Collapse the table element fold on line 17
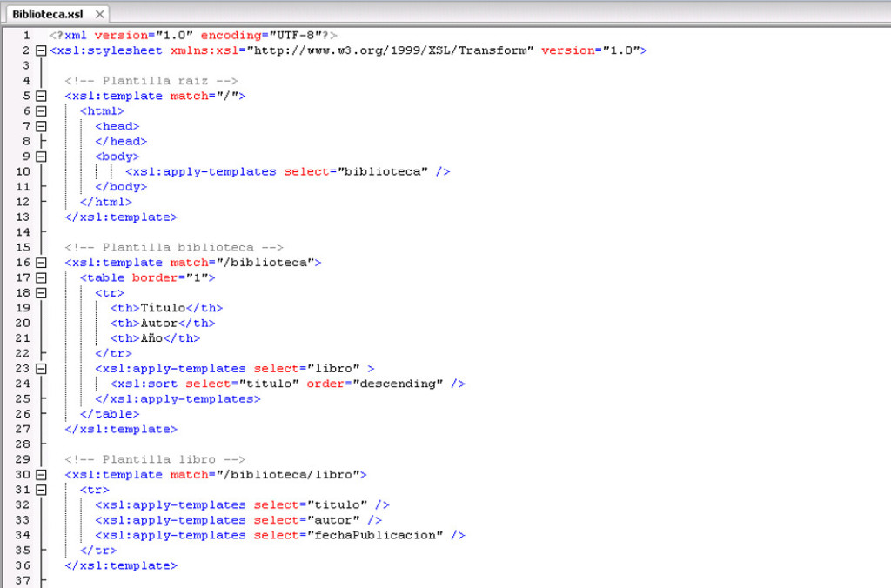This screenshot has height=588, width=891. coord(41,277)
